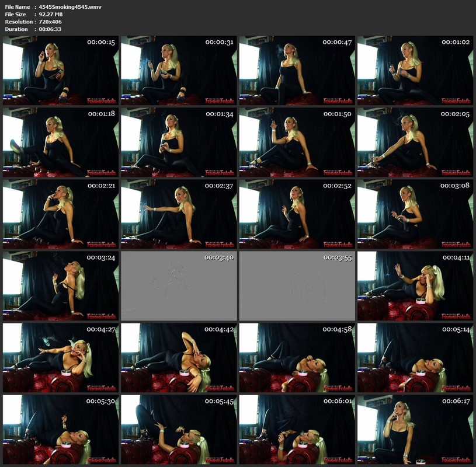Screen dimensions: 476x467
Task: View the frame thumbnail stamped 00:05:14
Action: pyautogui.click(x=415, y=358)
